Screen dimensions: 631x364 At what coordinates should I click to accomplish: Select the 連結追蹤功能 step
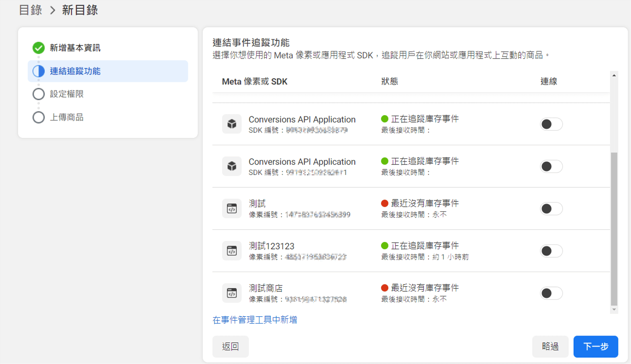coord(108,71)
